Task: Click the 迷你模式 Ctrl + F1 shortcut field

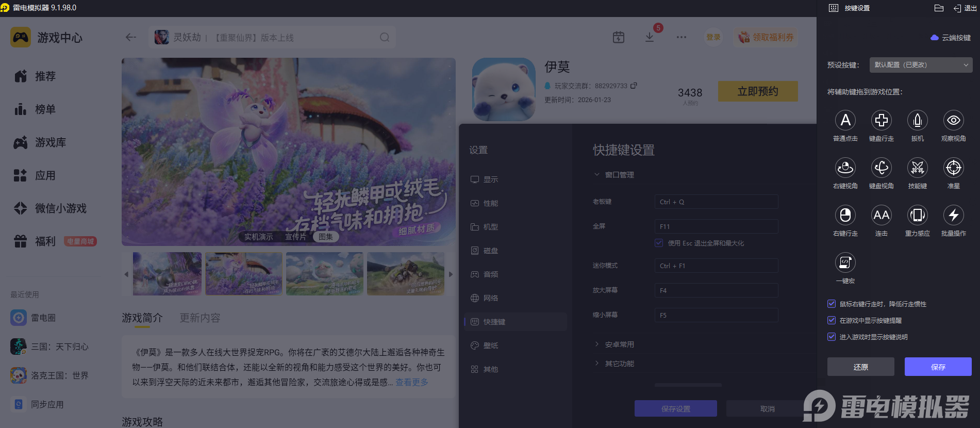Action: pyautogui.click(x=717, y=266)
